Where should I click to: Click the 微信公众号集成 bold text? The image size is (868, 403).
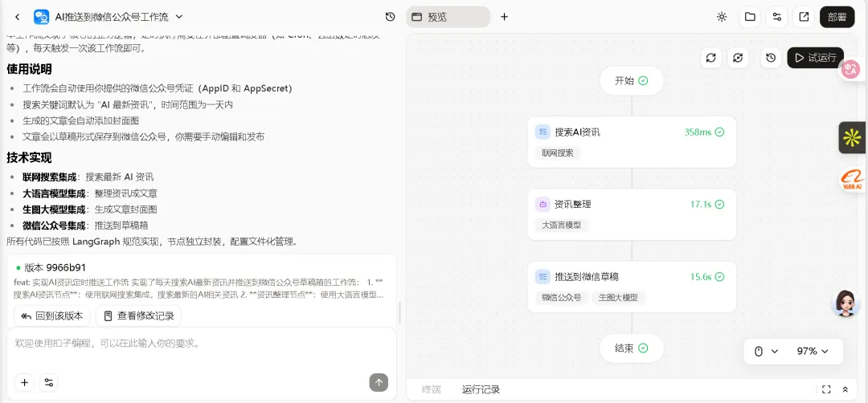(54, 226)
